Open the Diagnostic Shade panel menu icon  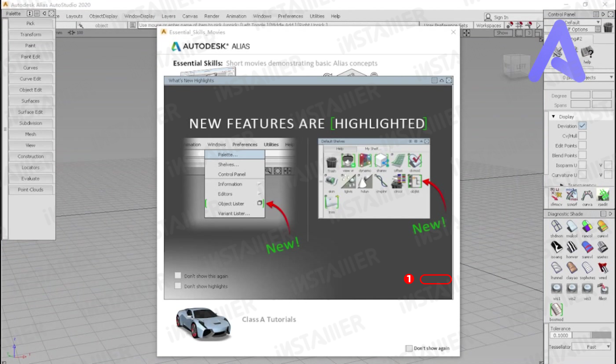pos(603,214)
